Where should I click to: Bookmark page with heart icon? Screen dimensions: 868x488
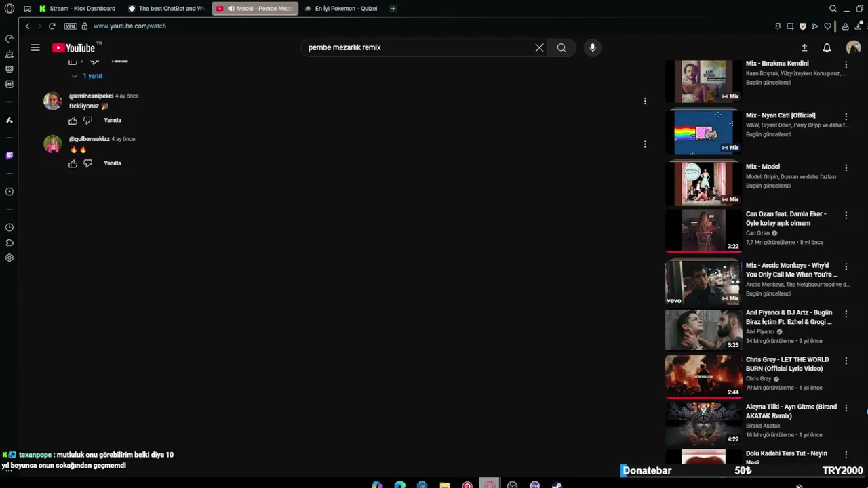(827, 26)
